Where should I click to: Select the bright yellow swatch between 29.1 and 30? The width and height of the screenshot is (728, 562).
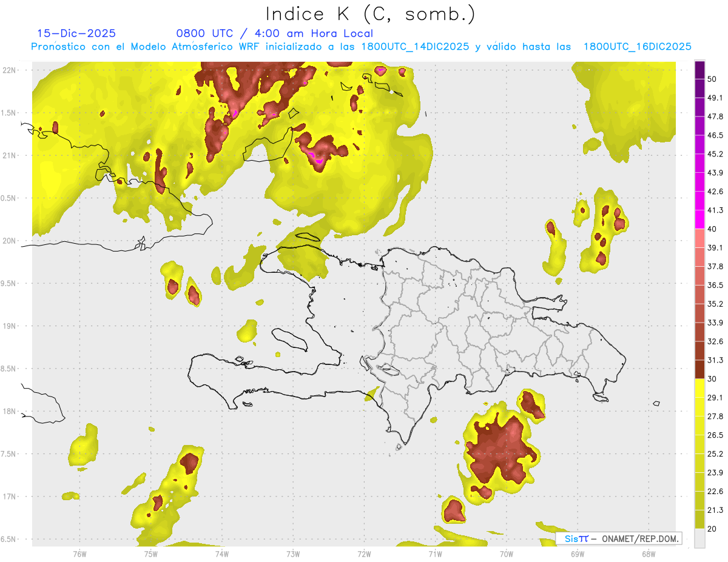tap(700, 388)
